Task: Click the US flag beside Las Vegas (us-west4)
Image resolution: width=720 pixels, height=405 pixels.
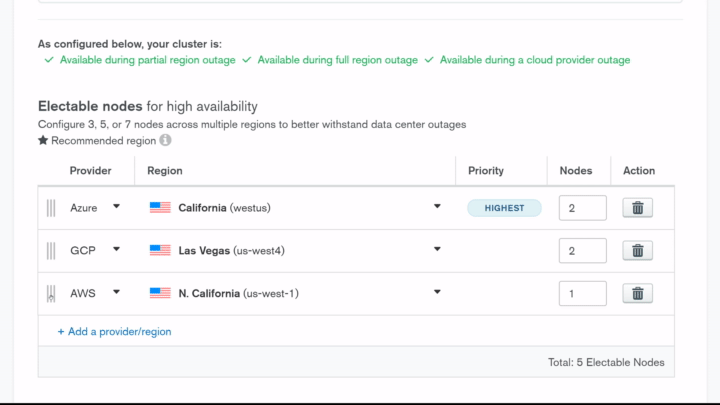Action: pos(160,251)
